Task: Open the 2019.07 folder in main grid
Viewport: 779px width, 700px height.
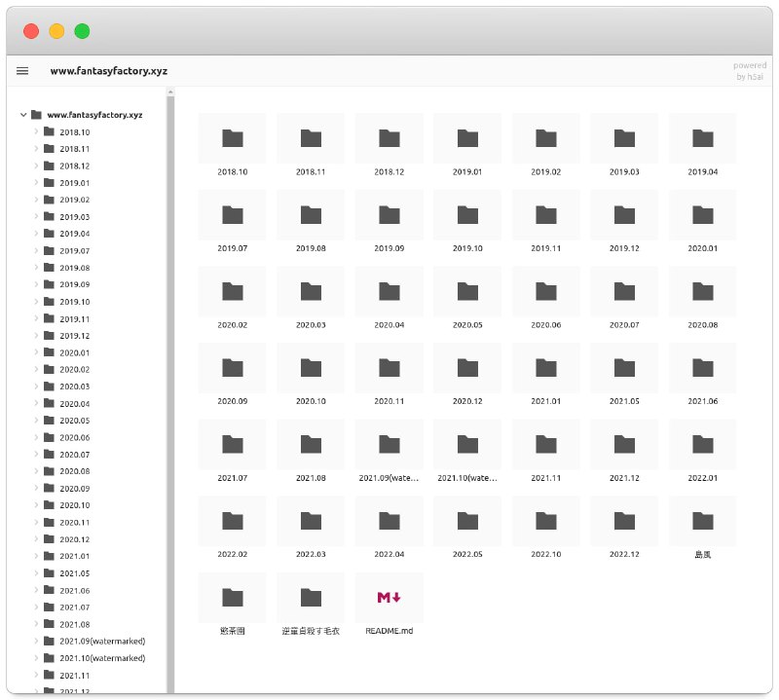Action: tap(232, 214)
